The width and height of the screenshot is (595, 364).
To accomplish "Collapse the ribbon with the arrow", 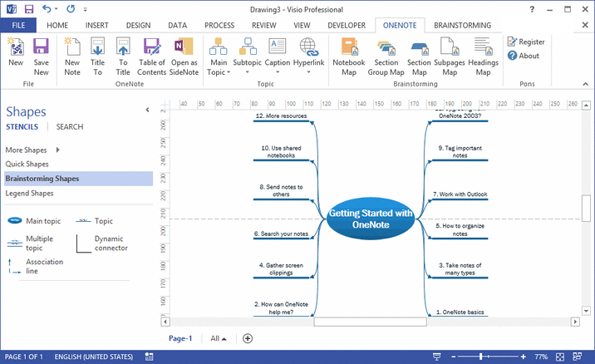I will [x=586, y=84].
